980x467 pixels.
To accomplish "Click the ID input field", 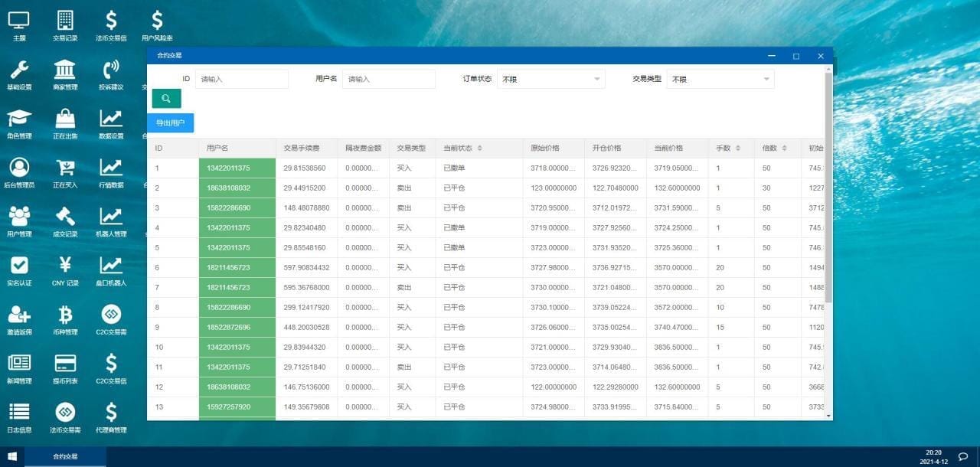I will 241,79.
